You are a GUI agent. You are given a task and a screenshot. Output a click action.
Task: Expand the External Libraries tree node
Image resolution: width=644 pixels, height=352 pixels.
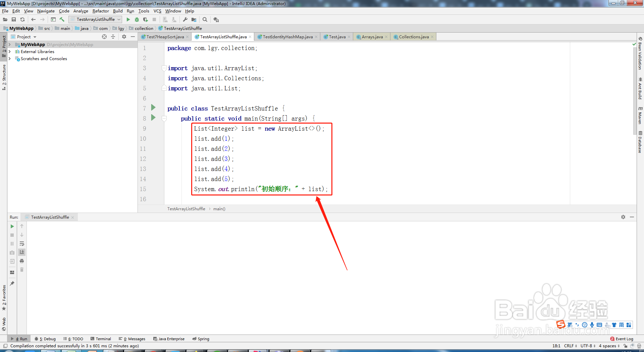tap(9, 52)
